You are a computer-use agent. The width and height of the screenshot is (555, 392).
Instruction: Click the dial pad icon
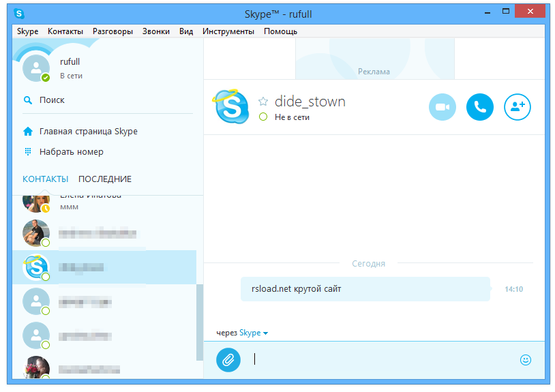(x=27, y=152)
